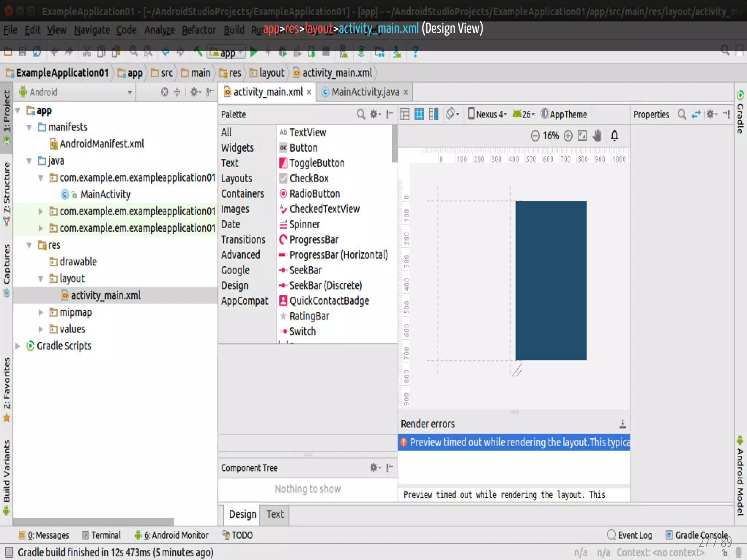Open the Gradle side panel

740,113
